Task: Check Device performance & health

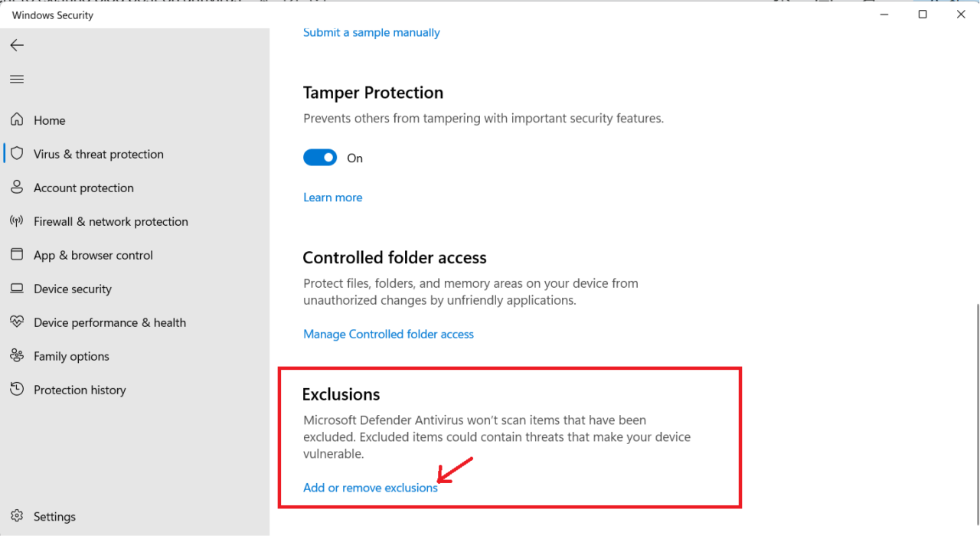Action: point(110,322)
